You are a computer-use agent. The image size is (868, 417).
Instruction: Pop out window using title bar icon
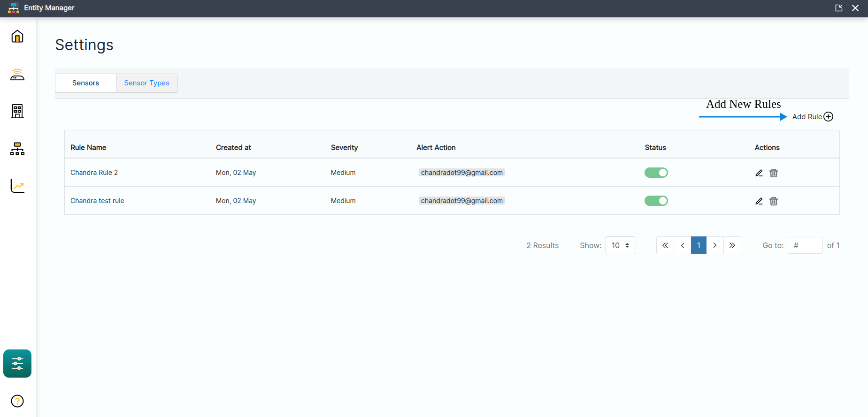click(x=839, y=8)
